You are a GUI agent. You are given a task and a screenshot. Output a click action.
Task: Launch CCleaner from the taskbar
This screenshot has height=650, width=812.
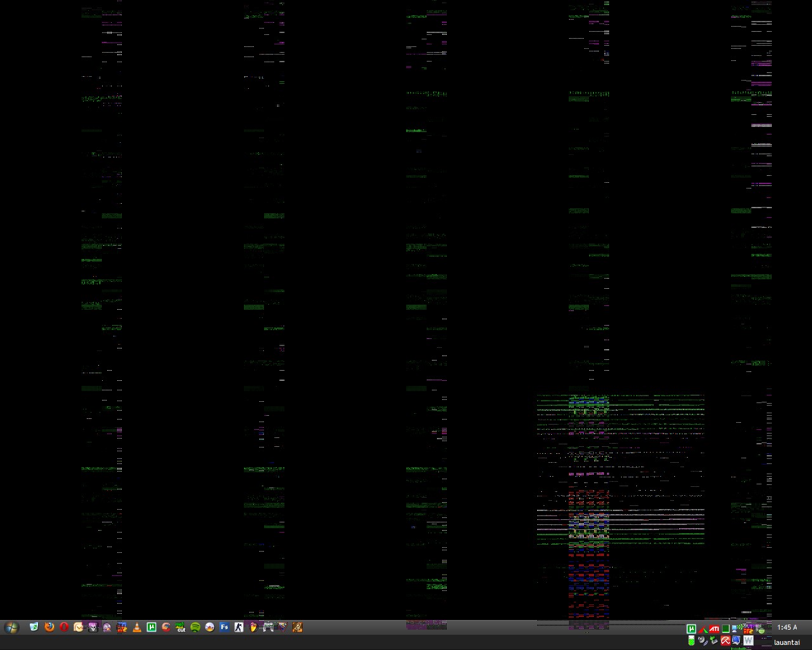click(166, 627)
